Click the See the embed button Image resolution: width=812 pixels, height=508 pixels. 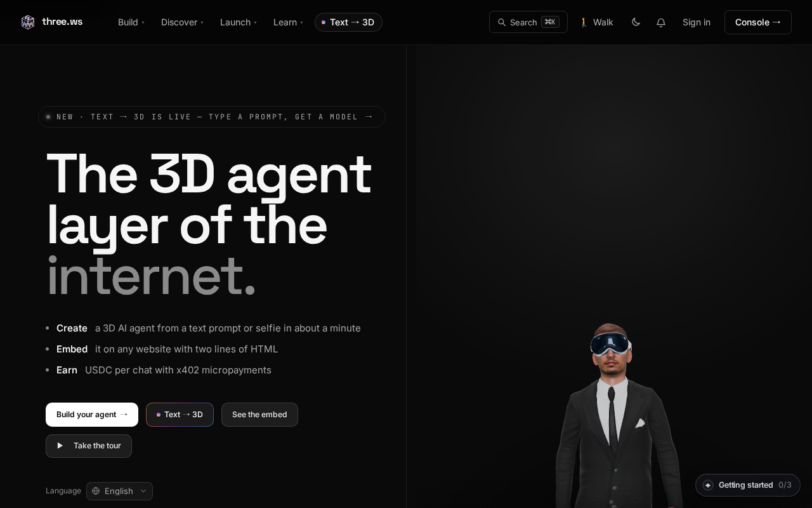(259, 415)
